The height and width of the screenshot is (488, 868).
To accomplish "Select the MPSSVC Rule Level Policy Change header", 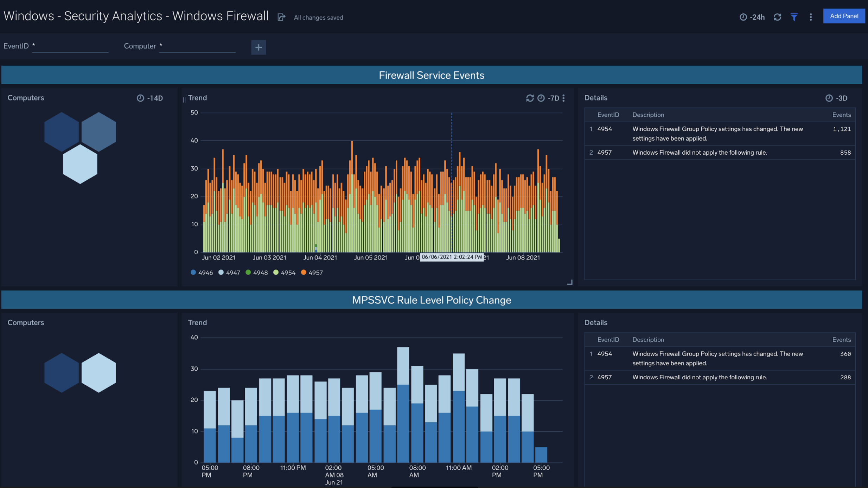I will coord(432,300).
